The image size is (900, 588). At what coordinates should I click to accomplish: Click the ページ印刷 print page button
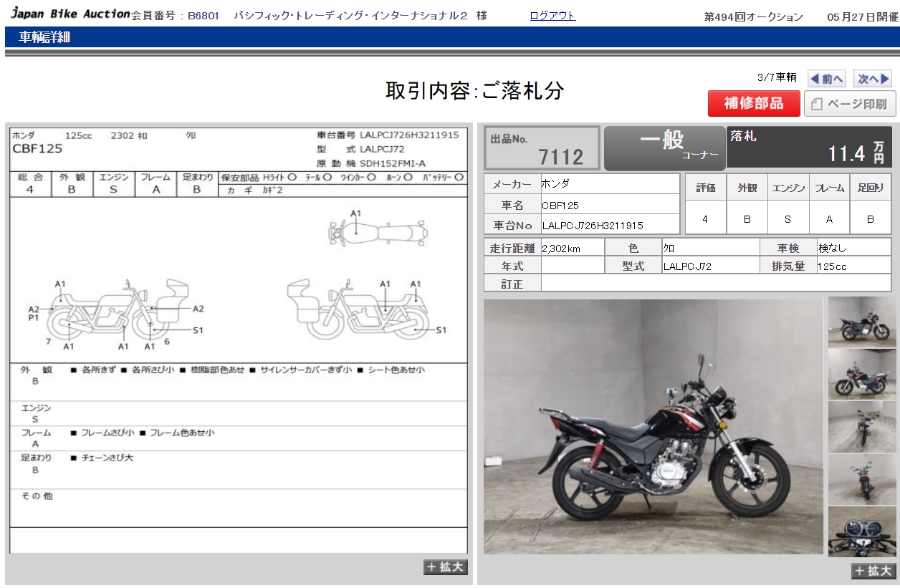click(x=850, y=104)
